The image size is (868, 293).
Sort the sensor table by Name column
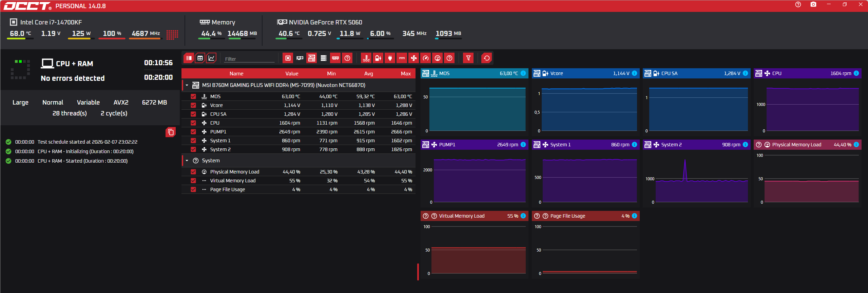pos(236,74)
